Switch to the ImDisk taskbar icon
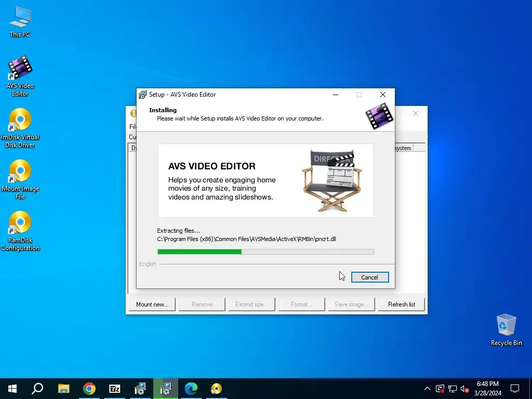 216,389
